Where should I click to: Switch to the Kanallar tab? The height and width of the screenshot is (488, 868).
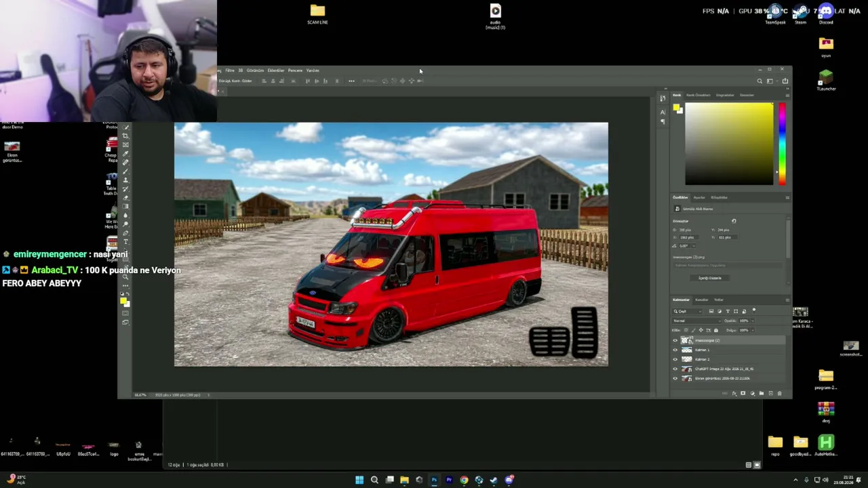pyautogui.click(x=702, y=300)
